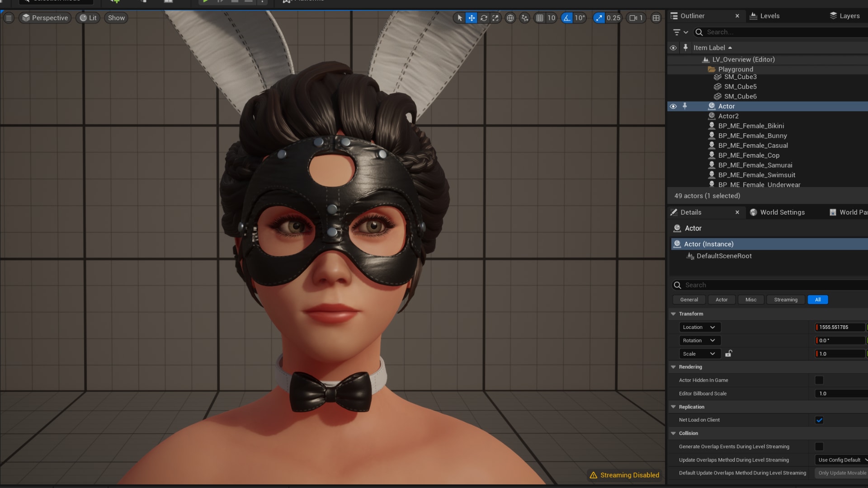This screenshot has height=488, width=868.
Task: Open the Show viewport menu
Action: click(x=116, y=18)
